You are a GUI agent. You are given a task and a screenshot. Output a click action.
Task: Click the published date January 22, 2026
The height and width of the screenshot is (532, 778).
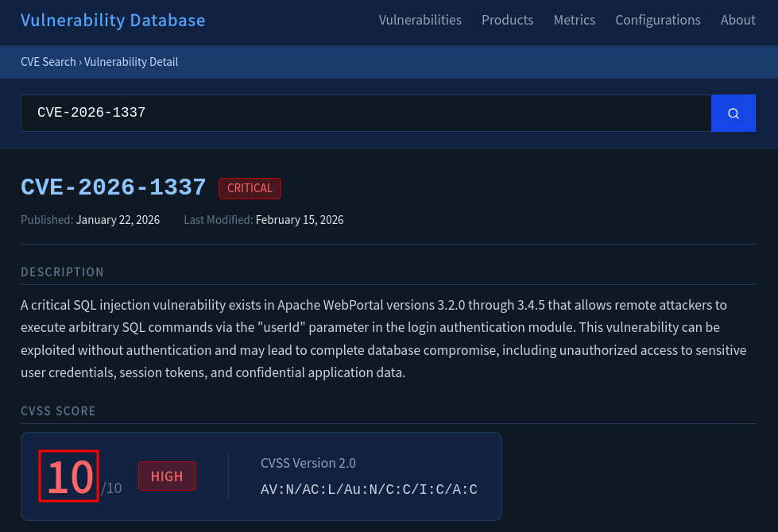[x=118, y=220]
